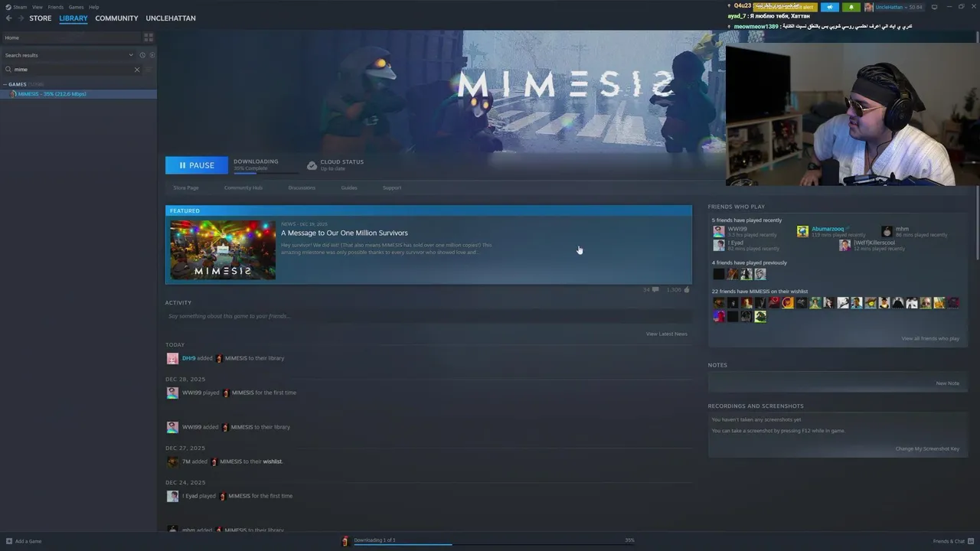Screen dimensions: 980x551
Task: Click the Steam logo icon in the menu bar
Action: pyautogui.click(x=8, y=7)
